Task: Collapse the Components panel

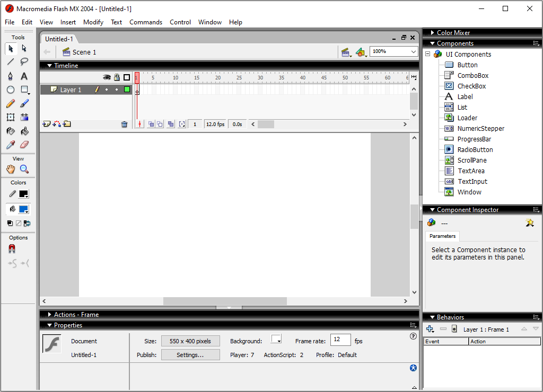Action: coord(433,43)
